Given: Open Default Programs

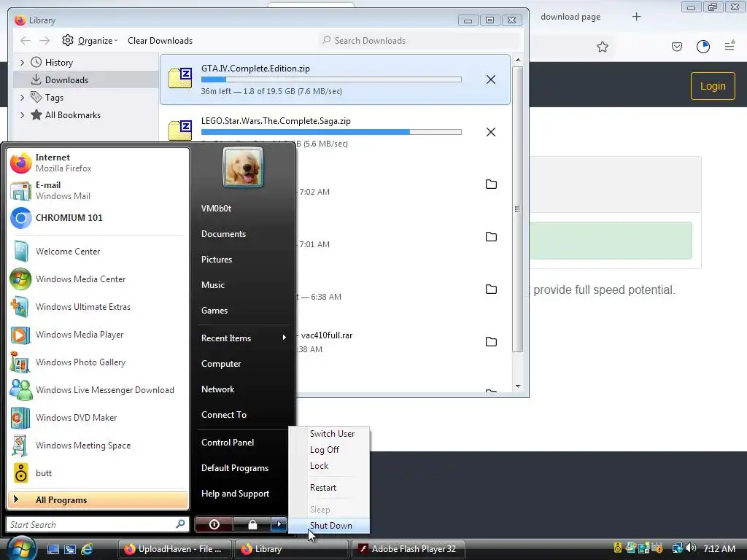Looking at the screenshot, I should tap(235, 468).
